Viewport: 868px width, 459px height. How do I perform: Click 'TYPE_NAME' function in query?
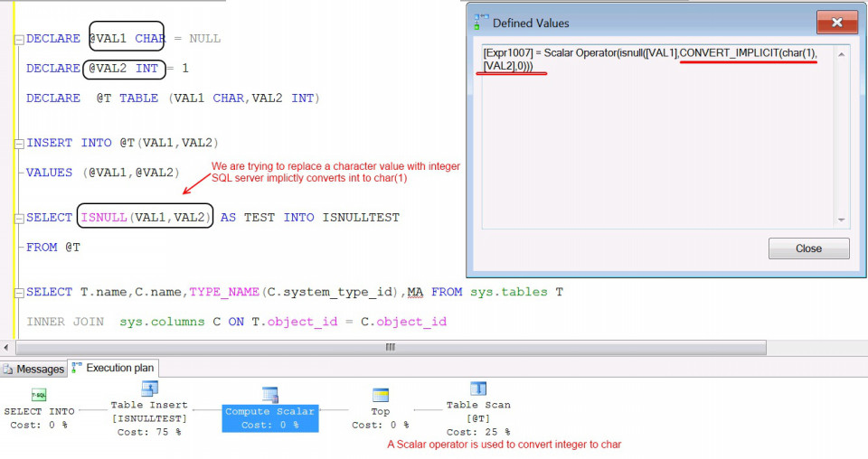[x=224, y=292]
